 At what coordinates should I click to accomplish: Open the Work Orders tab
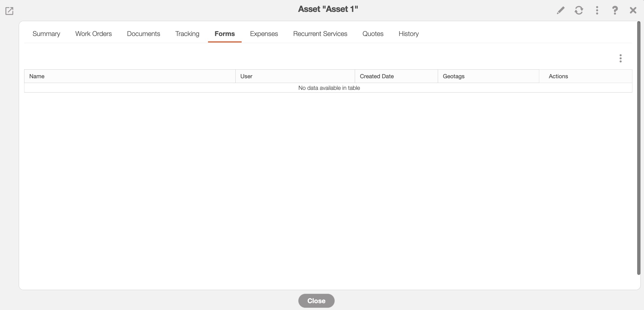93,34
